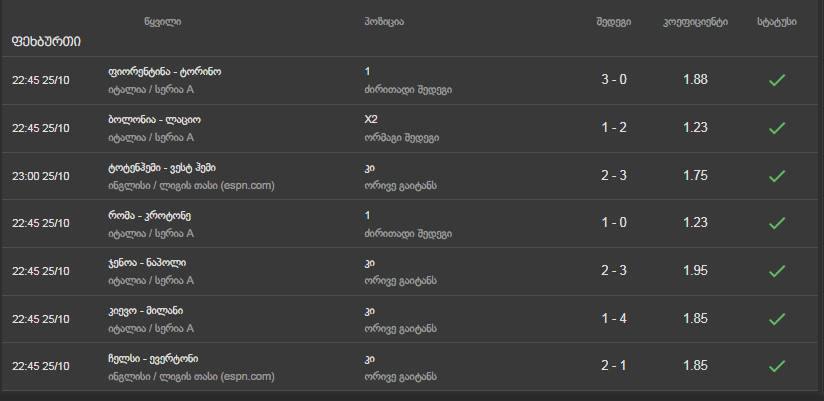This screenshot has width=824, height=401.
Task: Click the 1.88 odds value
Action: coord(695,80)
